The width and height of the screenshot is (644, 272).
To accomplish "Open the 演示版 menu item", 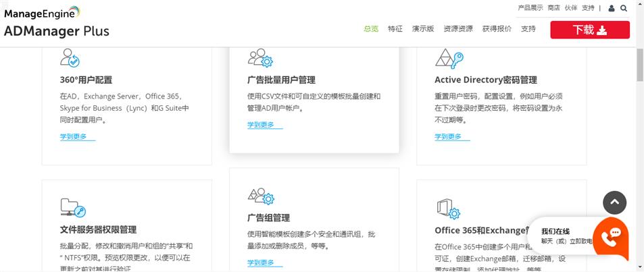I will (x=423, y=29).
